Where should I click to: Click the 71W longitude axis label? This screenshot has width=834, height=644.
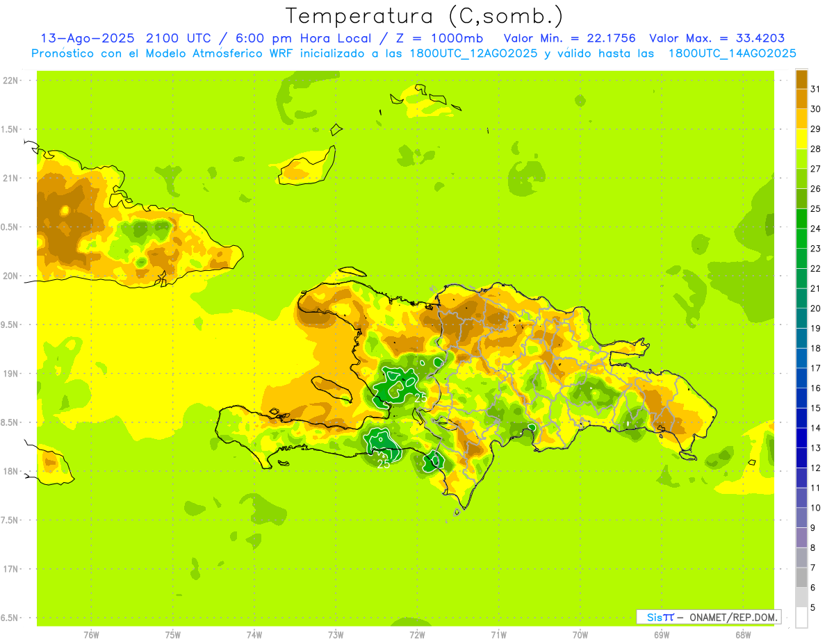[498, 634]
